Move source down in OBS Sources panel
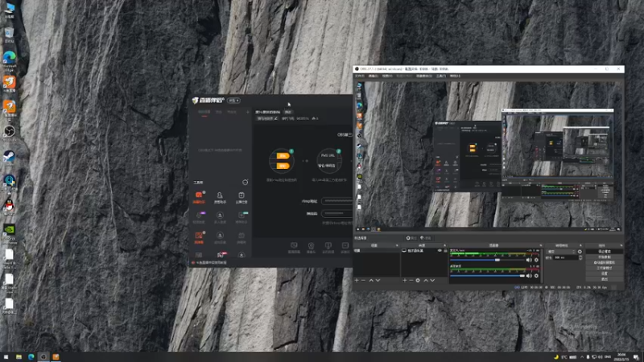Screen dimensions: 644x362 (x=432, y=280)
